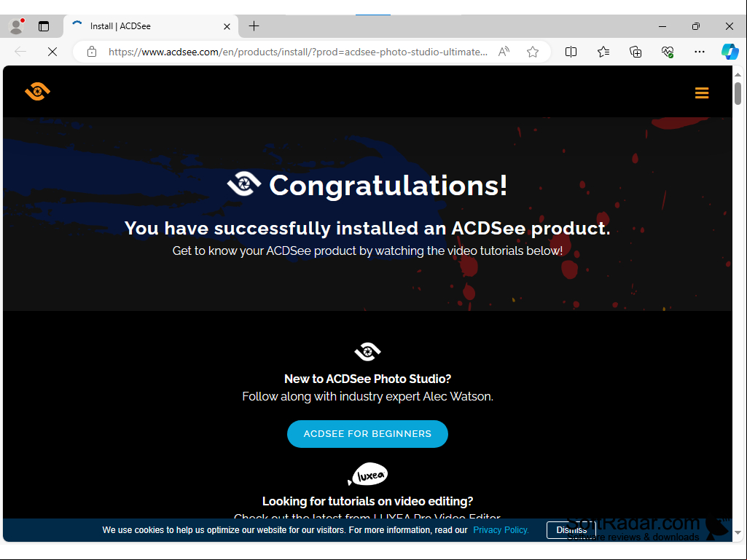Restore down the browser window
The image size is (747, 560).
click(x=696, y=26)
